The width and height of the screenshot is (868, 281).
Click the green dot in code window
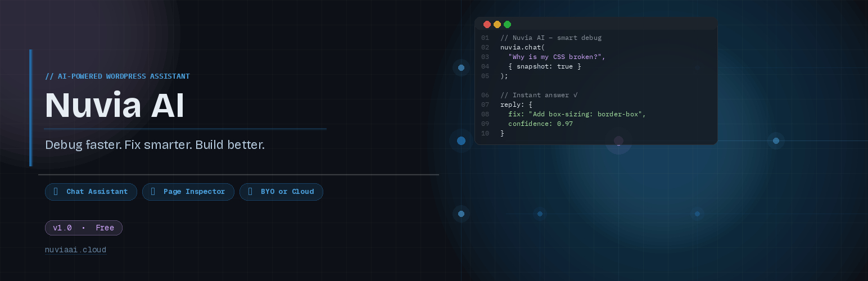tap(507, 24)
